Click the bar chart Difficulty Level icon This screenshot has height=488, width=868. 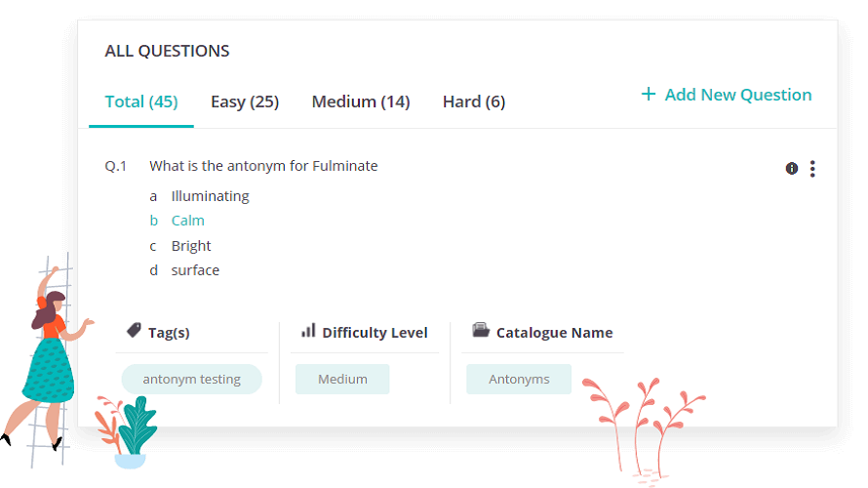[x=308, y=331]
